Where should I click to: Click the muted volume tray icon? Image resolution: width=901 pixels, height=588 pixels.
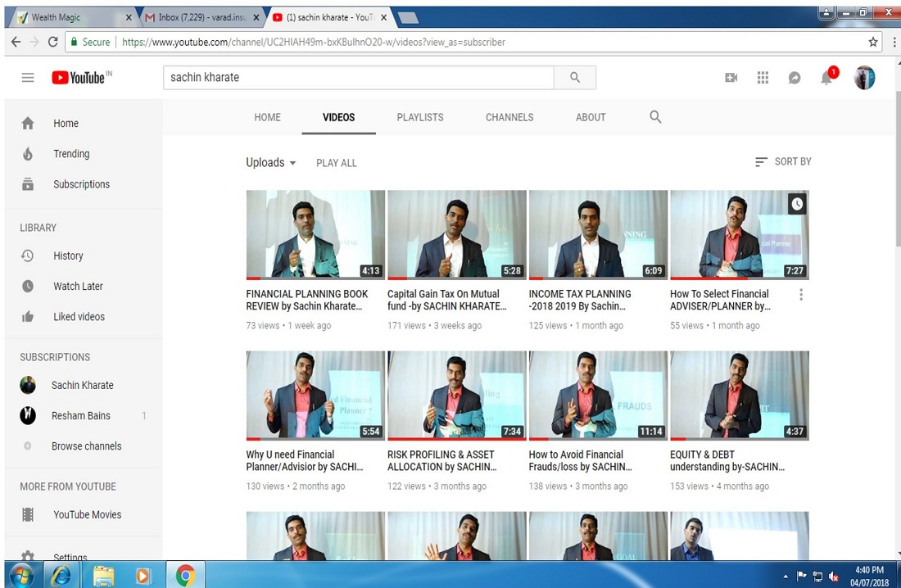(x=834, y=577)
